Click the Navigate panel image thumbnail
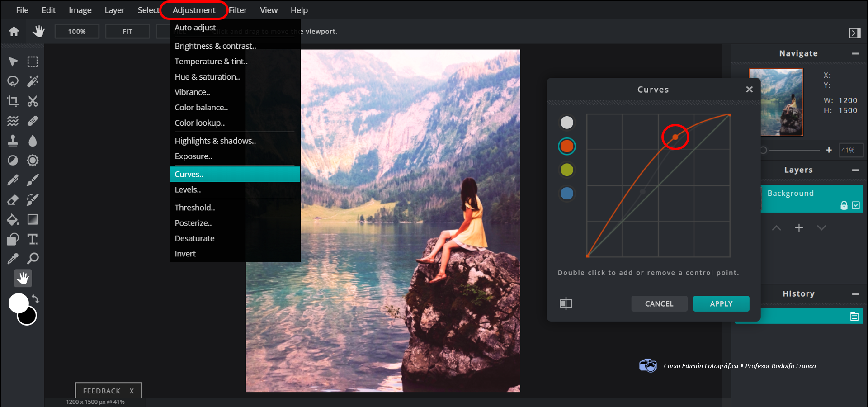 pos(776,102)
